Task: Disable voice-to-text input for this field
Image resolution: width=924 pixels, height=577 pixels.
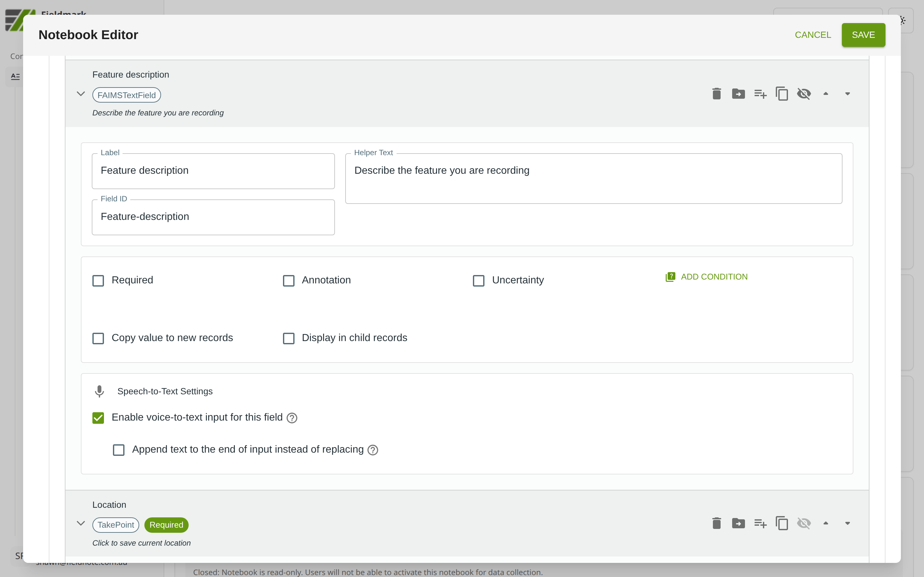Action: pos(98,418)
